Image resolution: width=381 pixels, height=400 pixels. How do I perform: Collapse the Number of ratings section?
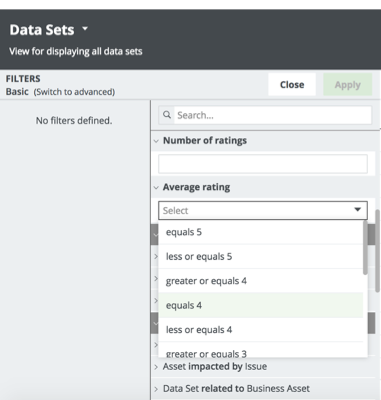point(156,141)
